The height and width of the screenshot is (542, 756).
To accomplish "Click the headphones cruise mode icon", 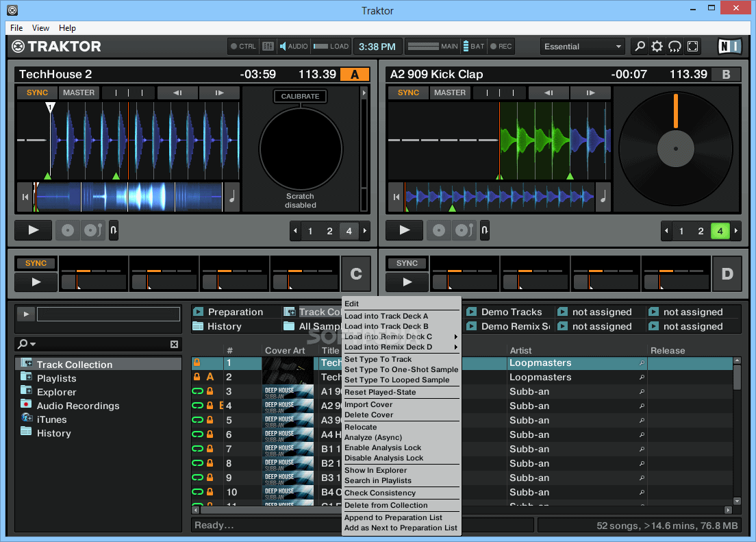I will point(675,47).
